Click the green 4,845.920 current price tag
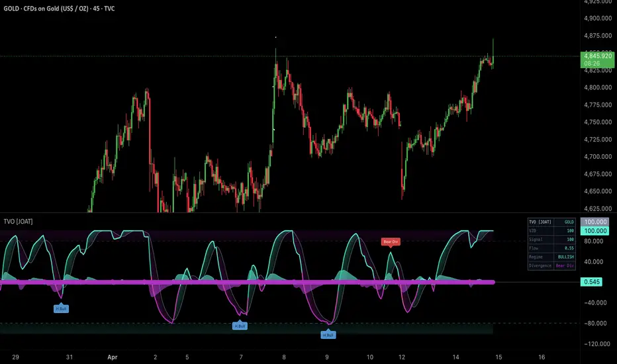Screen dimensions: 617x364 [597, 56]
